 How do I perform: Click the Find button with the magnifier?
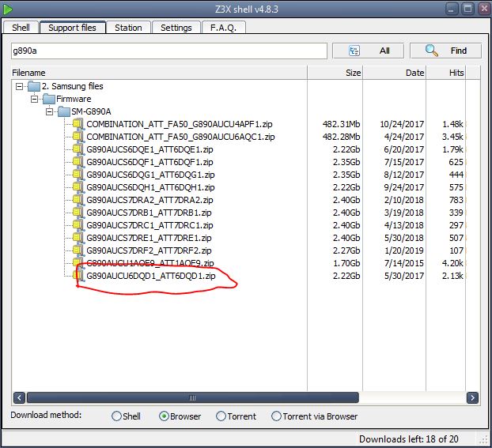point(445,51)
